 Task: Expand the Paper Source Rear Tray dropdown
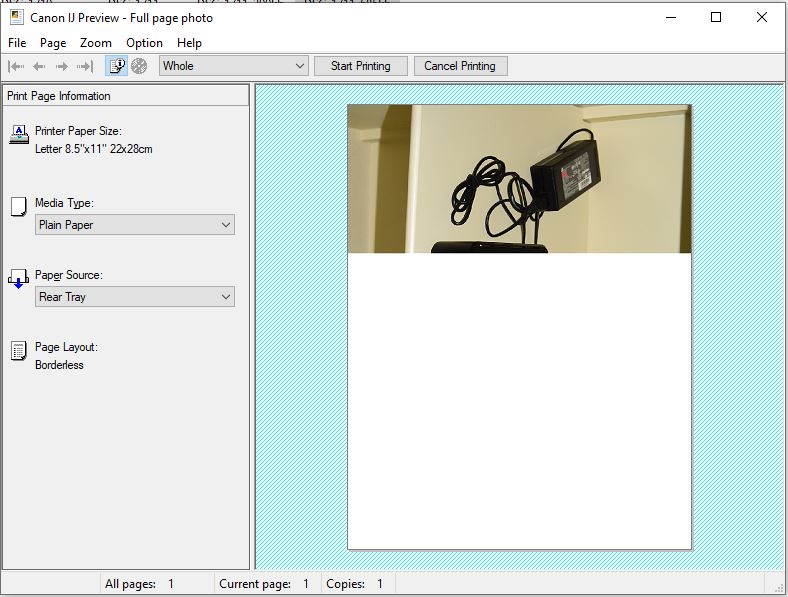coord(134,297)
